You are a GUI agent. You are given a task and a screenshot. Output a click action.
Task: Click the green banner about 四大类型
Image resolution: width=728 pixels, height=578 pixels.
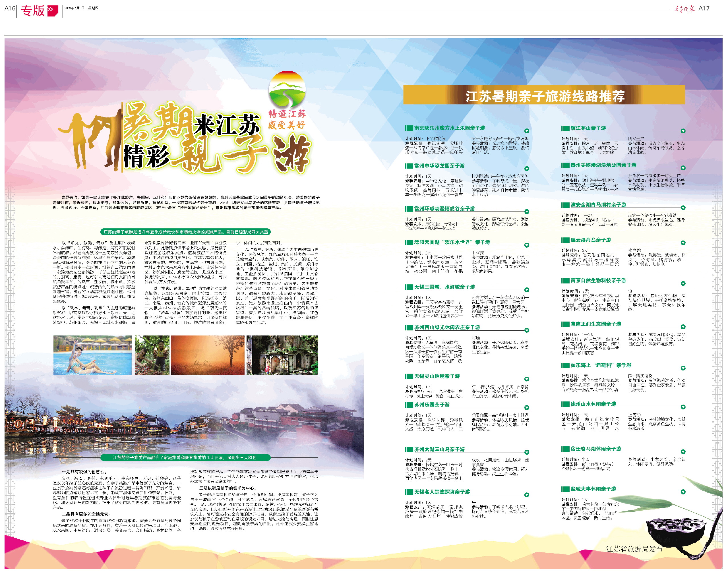pos(186,232)
